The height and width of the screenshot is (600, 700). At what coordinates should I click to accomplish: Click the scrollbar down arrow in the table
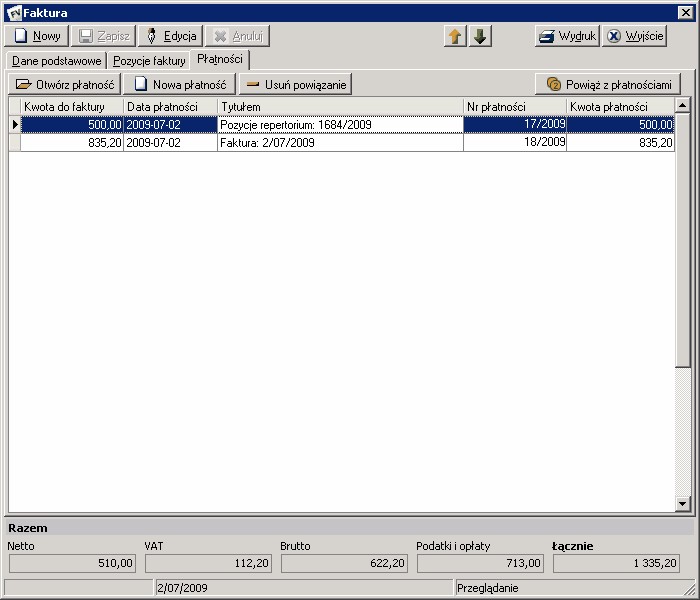pos(683,504)
